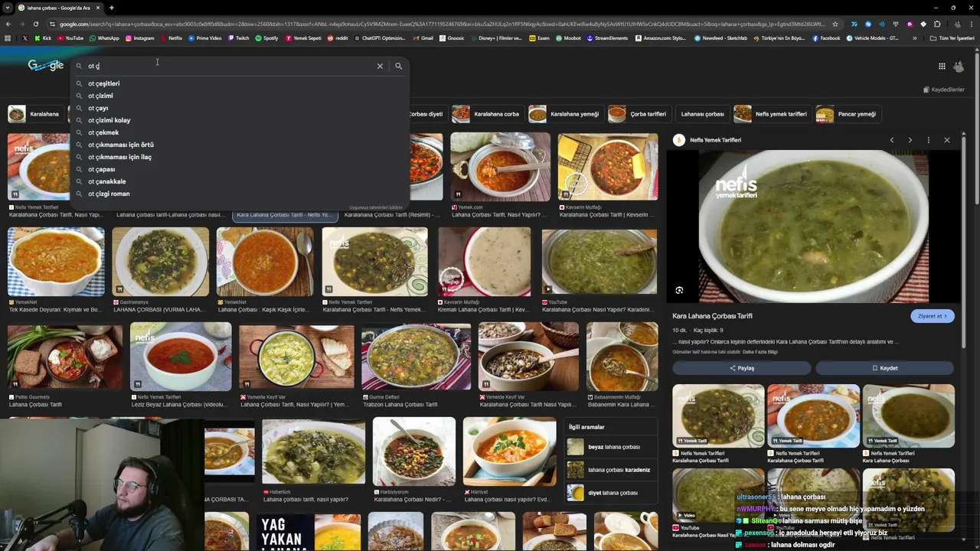This screenshot has height=551, width=980.
Task: Select suggestion 'ot çizimi'
Action: (240, 96)
